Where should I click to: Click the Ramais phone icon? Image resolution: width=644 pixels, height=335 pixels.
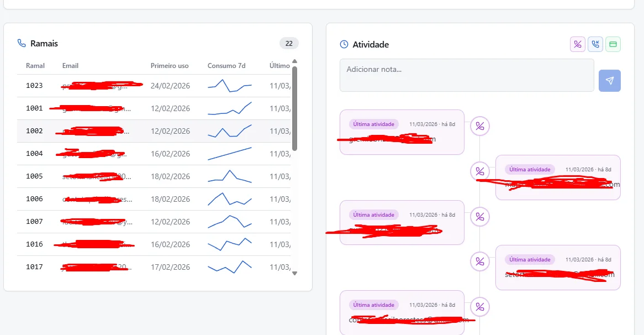(x=22, y=43)
